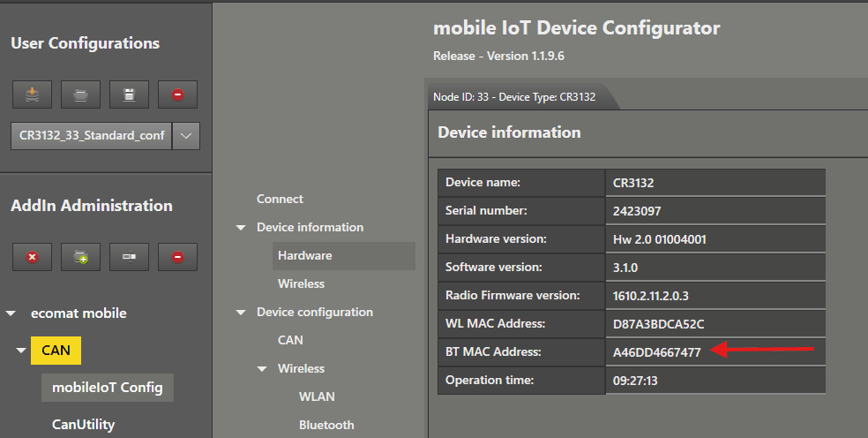868x438 pixels.
Task: Collapse the Device information section arrow
Action: (x=241, y=228)
